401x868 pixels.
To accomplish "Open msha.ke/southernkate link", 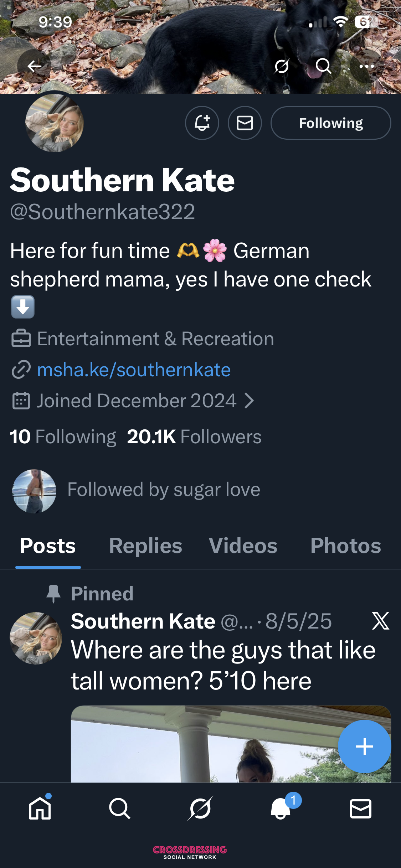I will pos(134,370).
